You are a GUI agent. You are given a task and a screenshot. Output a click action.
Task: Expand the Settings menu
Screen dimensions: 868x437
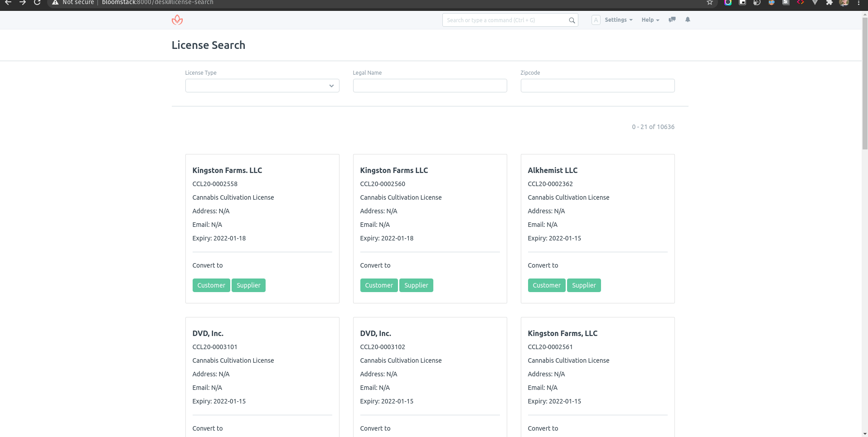pos(618,20)
